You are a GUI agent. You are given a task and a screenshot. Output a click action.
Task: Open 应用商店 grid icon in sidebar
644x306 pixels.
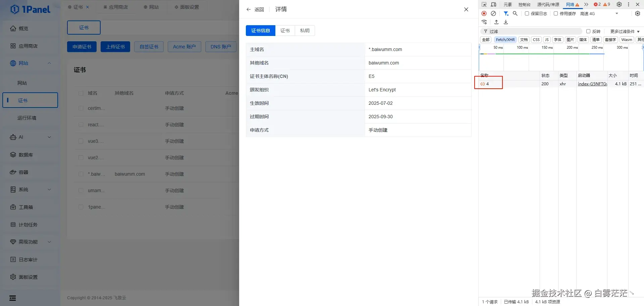[x=13, y=46]
